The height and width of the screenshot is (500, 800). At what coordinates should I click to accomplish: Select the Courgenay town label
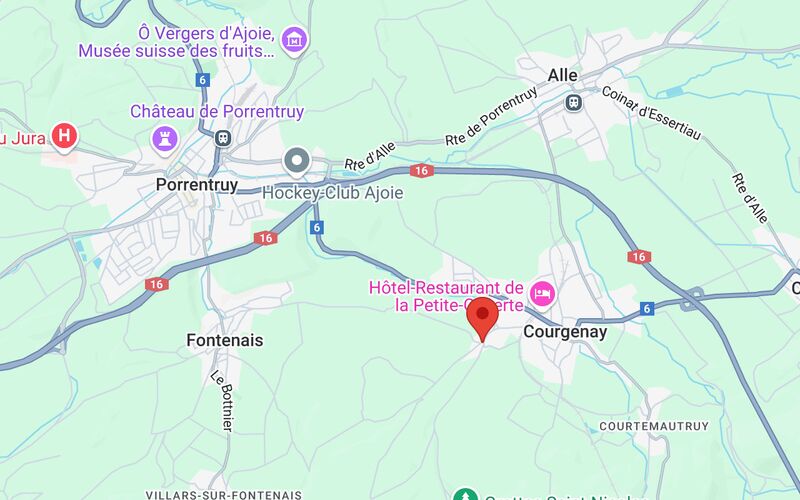point(565,332)
